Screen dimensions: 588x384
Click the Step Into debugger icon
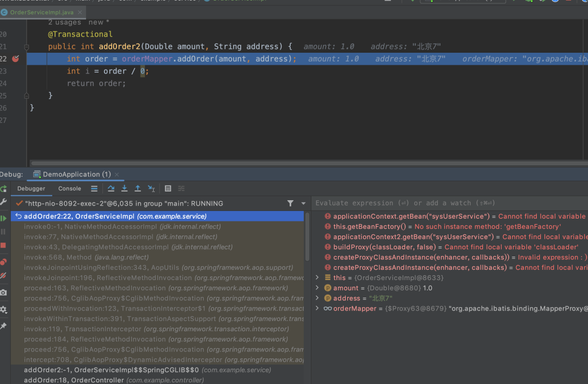[x=125, y=188]
